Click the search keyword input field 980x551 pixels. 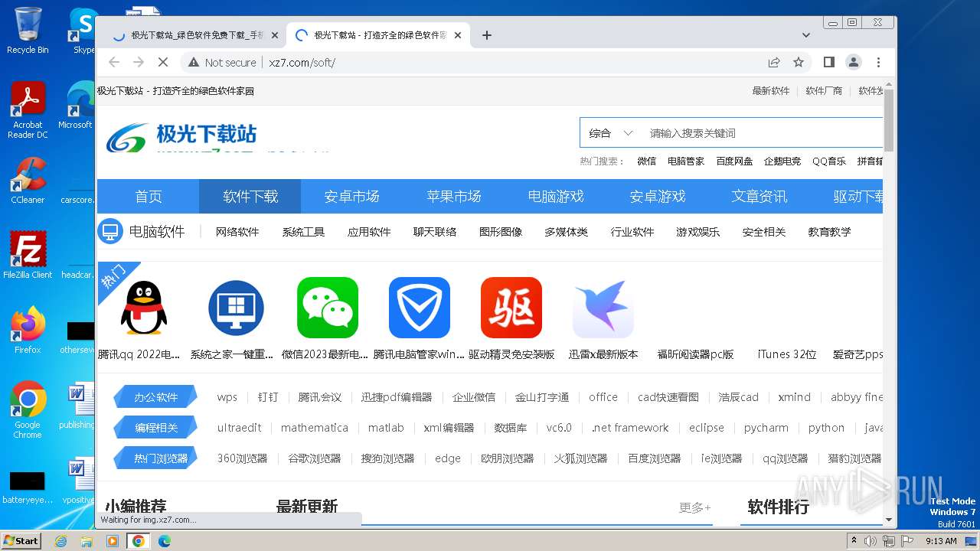(762, 132)
